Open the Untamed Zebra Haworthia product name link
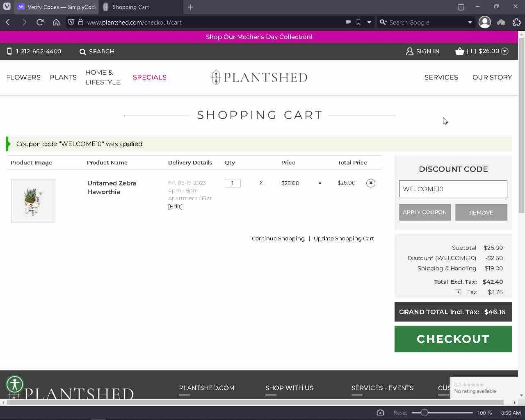The image size is (525, 420). pyautogui.click(x=112, y=187)
